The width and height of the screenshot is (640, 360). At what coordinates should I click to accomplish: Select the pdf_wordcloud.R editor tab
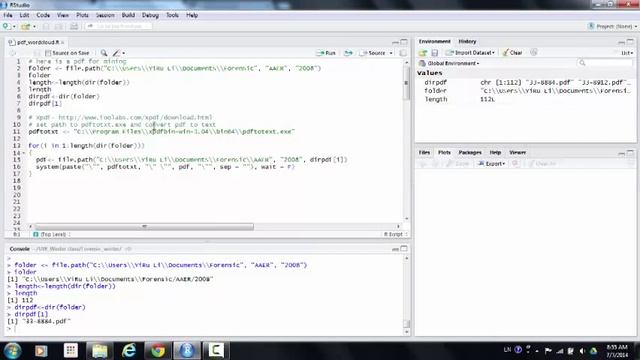click(37, 42)
